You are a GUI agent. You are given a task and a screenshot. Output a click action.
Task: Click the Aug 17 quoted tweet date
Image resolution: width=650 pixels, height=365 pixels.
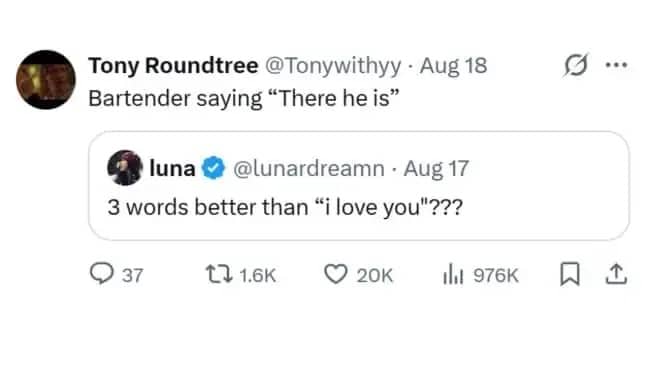[x=436, y=168]
